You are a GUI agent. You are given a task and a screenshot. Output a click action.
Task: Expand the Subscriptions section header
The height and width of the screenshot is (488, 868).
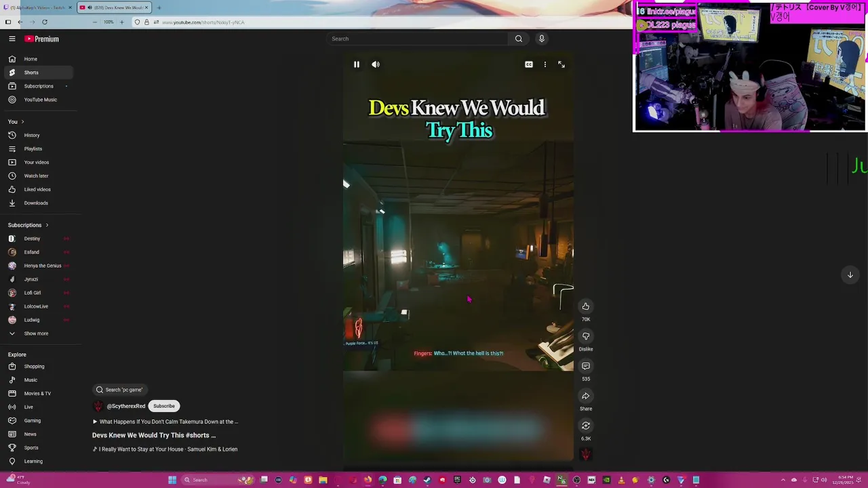coord(28,225)
